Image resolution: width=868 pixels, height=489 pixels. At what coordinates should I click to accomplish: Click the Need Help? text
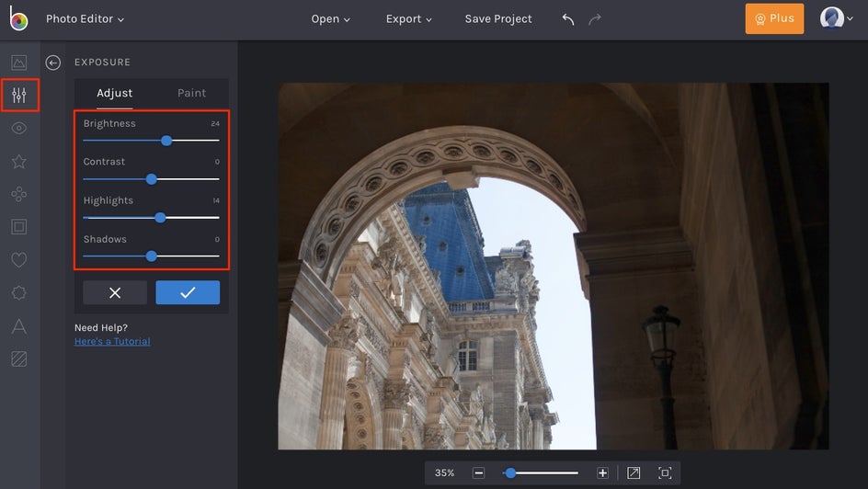coord(101,327)
